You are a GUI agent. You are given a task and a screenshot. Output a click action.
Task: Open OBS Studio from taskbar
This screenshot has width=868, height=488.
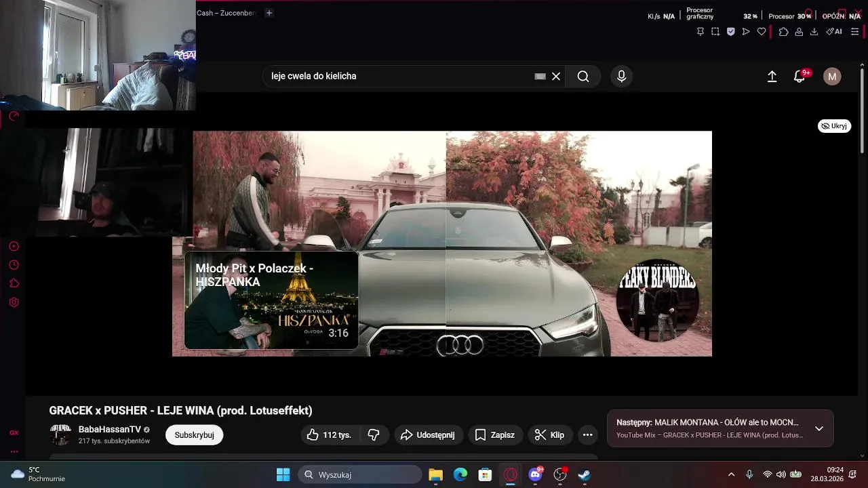560,474
